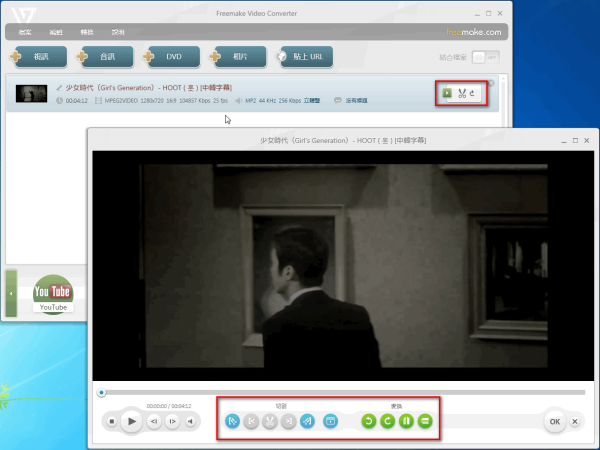The image size is (600, 450).
Task: Click the selection start marker icon
Action: click(x=232, y=421)
